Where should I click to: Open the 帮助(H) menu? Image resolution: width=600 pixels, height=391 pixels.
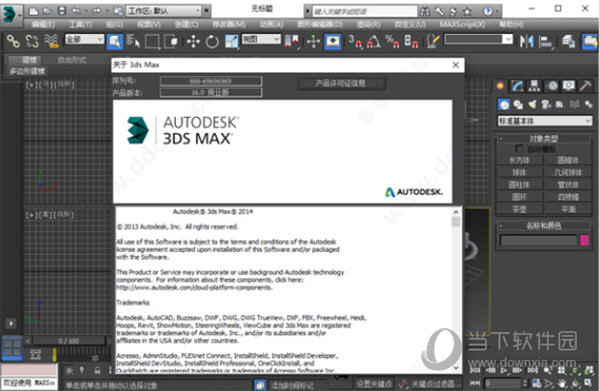[511, 24]
